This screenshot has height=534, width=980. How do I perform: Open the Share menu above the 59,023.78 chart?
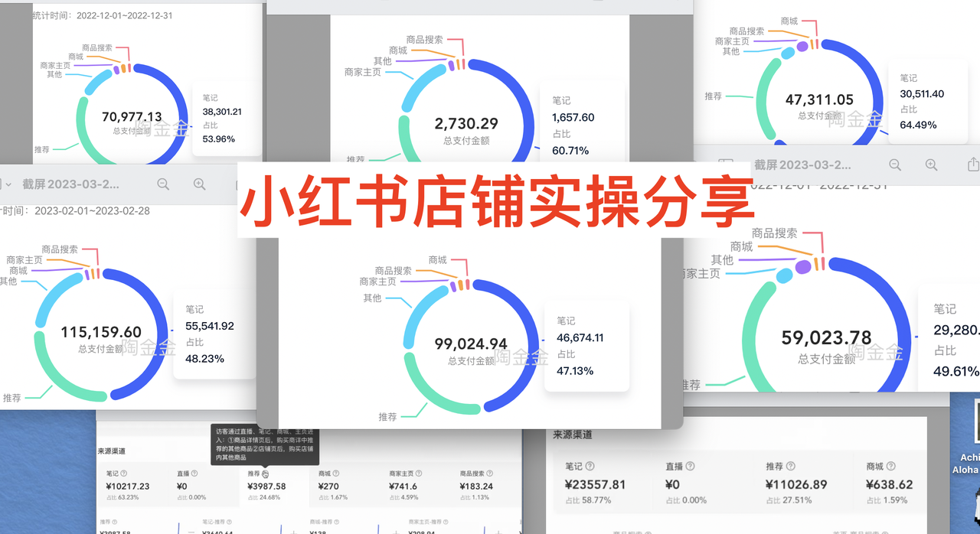973,164
